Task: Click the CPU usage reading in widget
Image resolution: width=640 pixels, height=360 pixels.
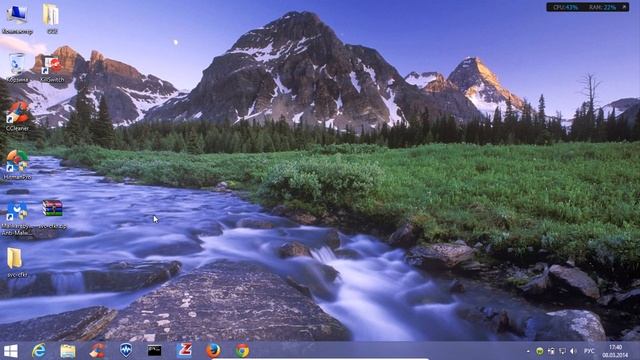Action: coord(565,7)
